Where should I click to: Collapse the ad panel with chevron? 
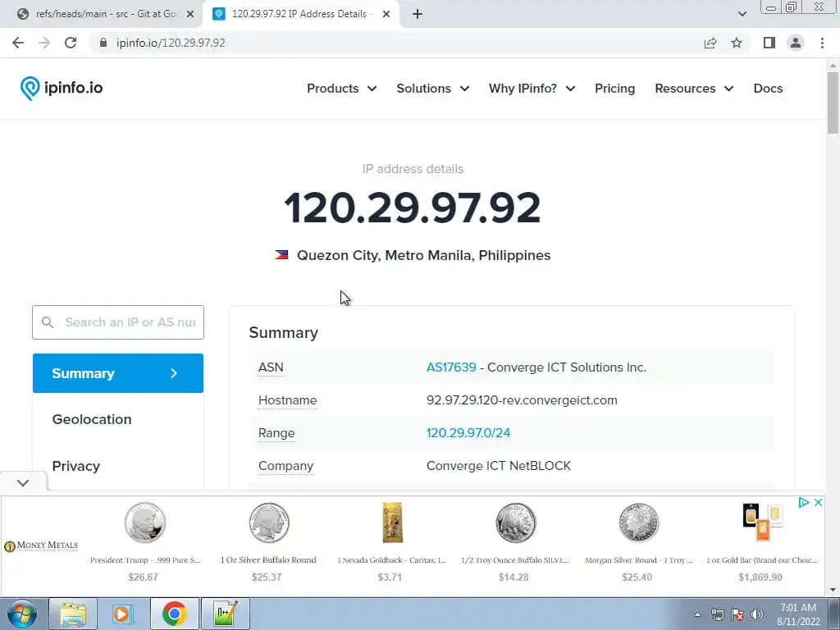pos(23,482)
